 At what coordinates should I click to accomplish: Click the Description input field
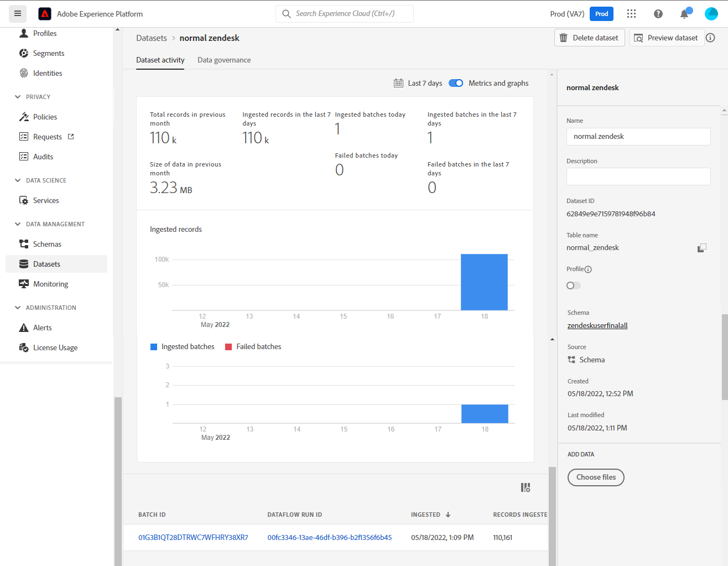[638, 176]
